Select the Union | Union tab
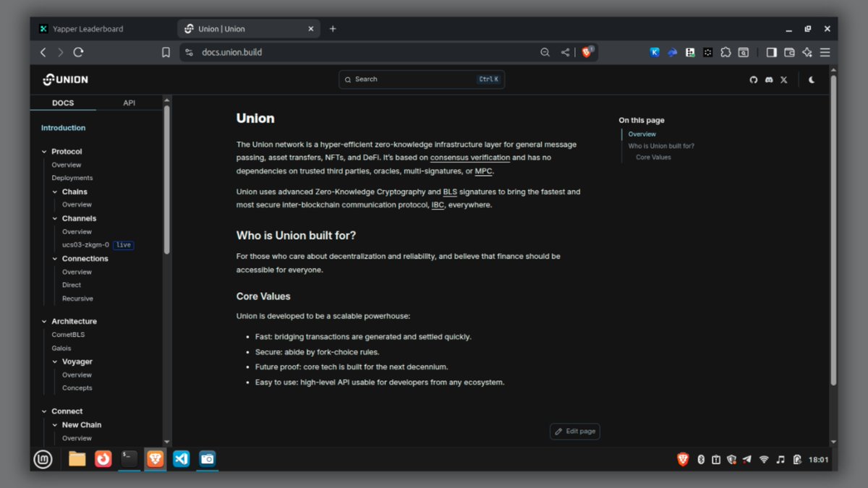This screenshot has height=488, width=868. click(249, 29)
